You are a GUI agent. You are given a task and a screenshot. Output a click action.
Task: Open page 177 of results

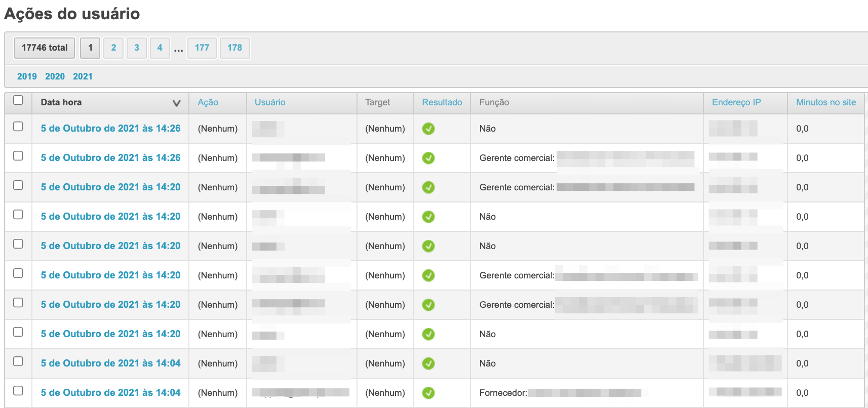click(202, 48)
